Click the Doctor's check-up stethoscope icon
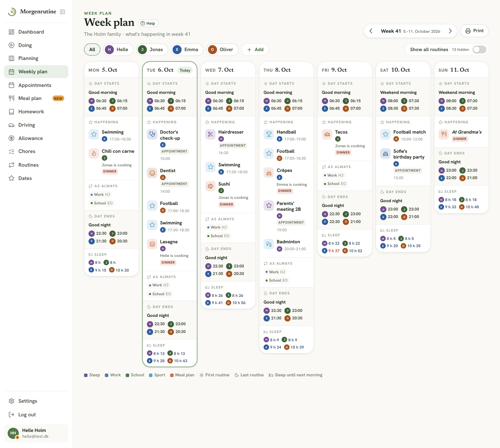 tap(152, 134)
